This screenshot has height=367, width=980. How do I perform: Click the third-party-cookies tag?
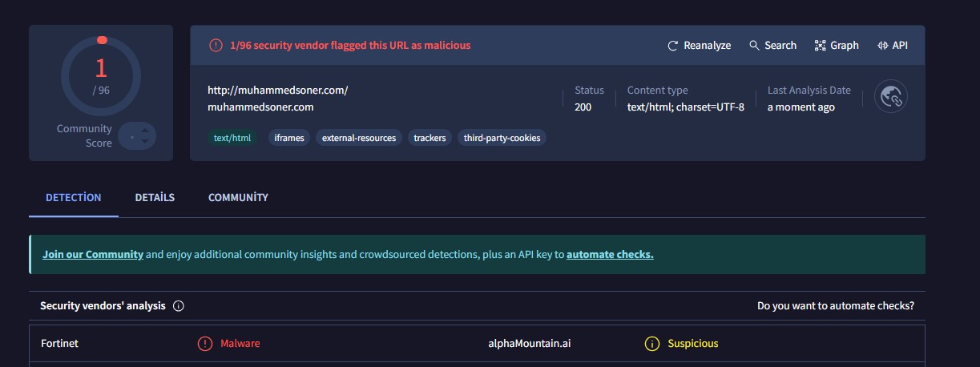click(502, 138)
